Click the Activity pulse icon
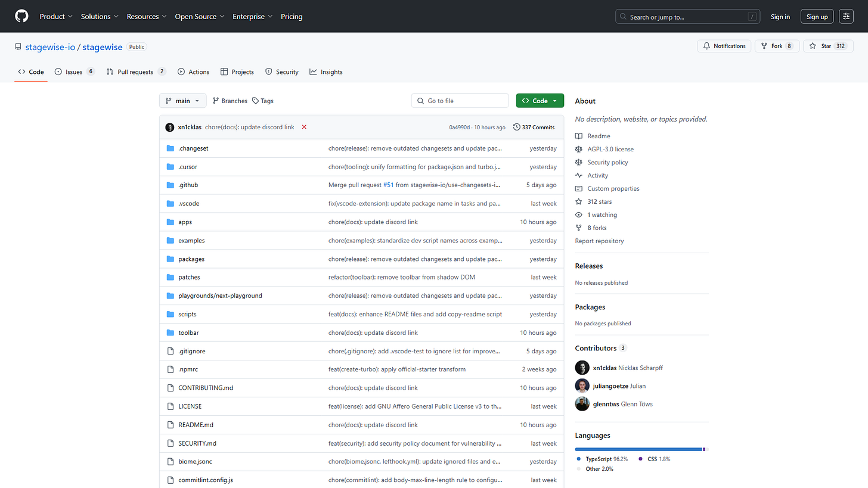Viewport: 868px width, 488px height. pos(578,175)
